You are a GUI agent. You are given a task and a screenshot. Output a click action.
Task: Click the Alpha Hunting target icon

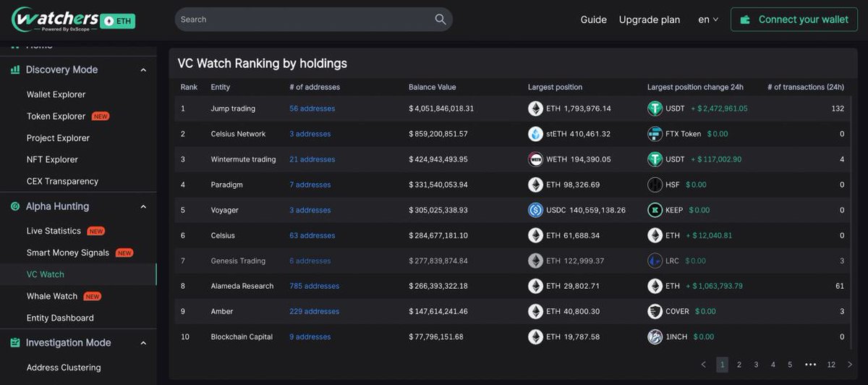pos(14,207)
